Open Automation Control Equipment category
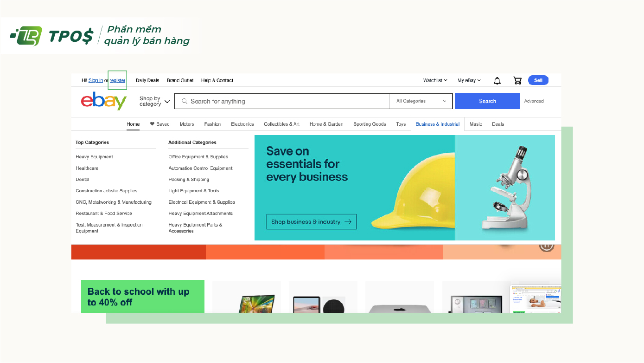This screenshot has width=644, height=363. (x=201, y=168)
